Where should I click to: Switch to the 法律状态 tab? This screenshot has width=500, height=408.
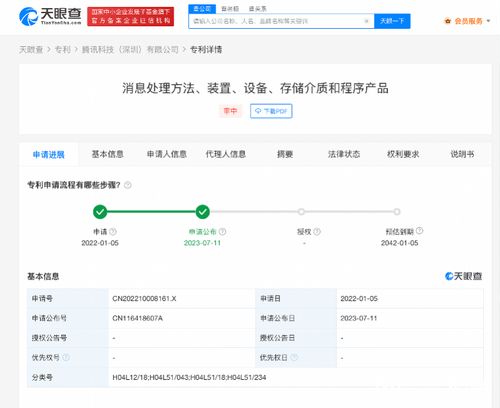point(344,154)
